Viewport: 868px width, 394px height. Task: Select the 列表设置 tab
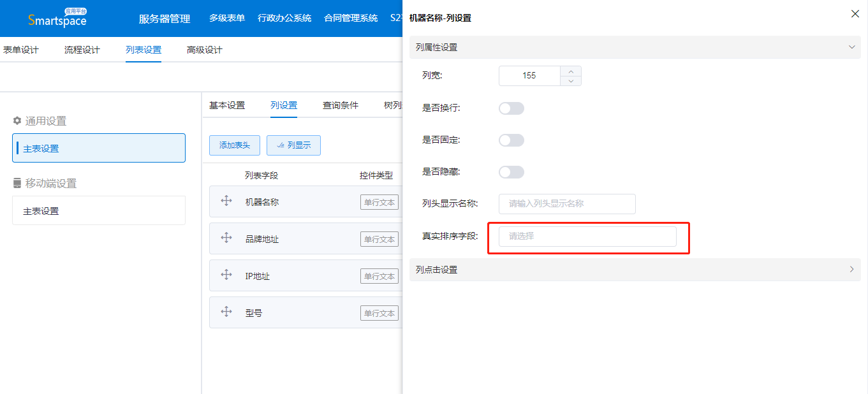(x=143, y=50)
